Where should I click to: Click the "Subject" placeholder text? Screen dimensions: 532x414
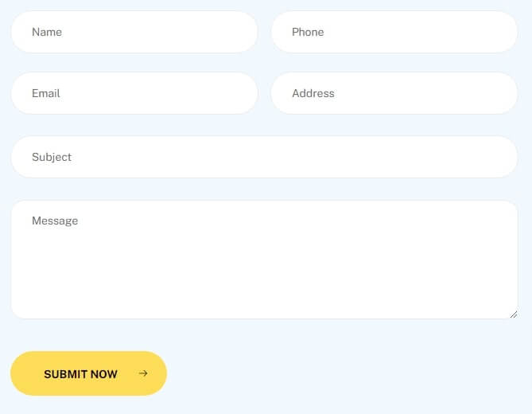click(52, 157)
